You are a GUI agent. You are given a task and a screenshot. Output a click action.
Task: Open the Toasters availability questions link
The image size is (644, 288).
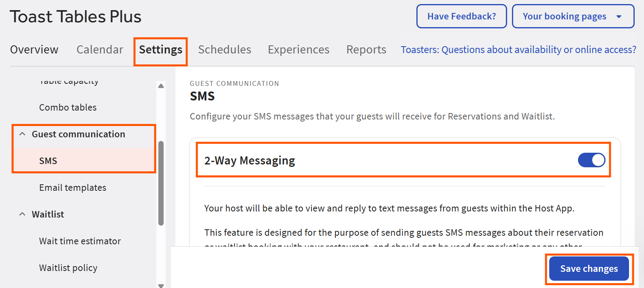click(x=518, y=49)
